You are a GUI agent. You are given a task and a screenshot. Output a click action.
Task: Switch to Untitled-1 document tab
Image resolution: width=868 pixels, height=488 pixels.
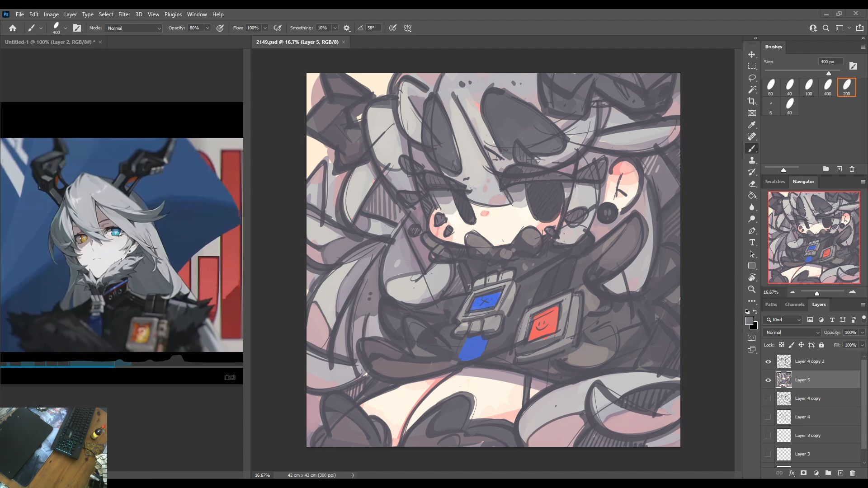pos(49,42)
